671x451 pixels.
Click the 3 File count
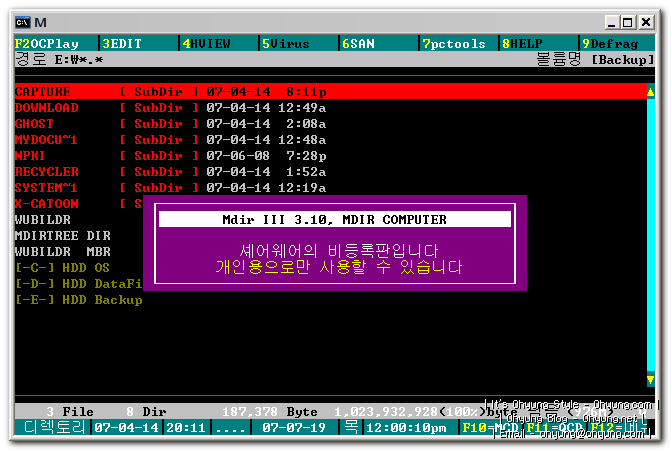click(x=70, y=412)
